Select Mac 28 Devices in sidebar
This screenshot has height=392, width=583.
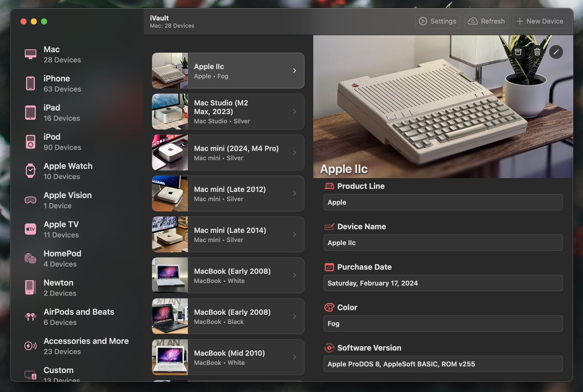pyautogui.click(x=78, y=54)
